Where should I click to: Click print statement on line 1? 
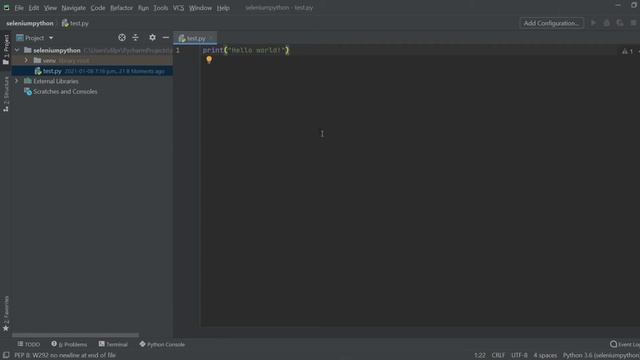click(246, 50)
